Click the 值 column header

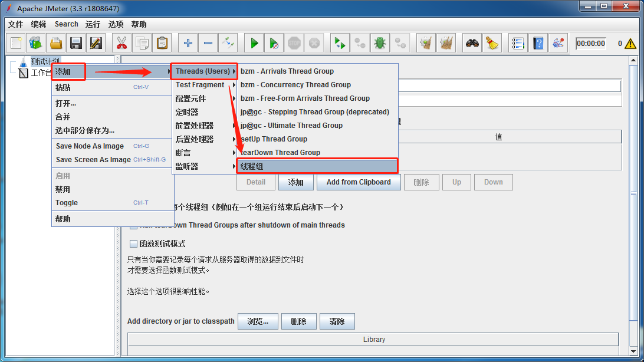(498, 137)
